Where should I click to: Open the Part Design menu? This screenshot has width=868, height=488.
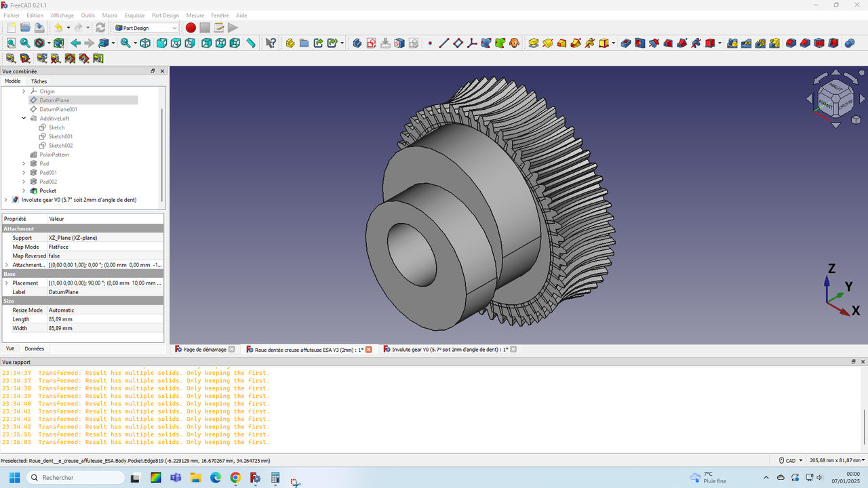pos(165,15)
